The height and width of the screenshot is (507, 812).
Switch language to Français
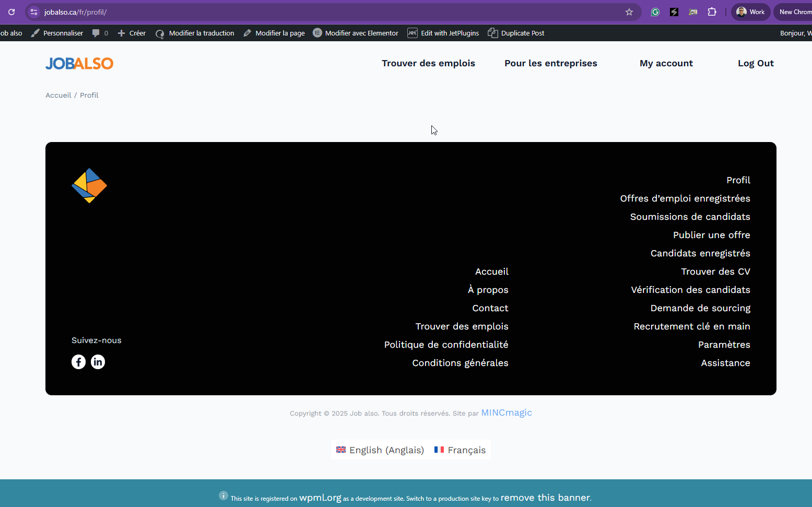point(460,450)
